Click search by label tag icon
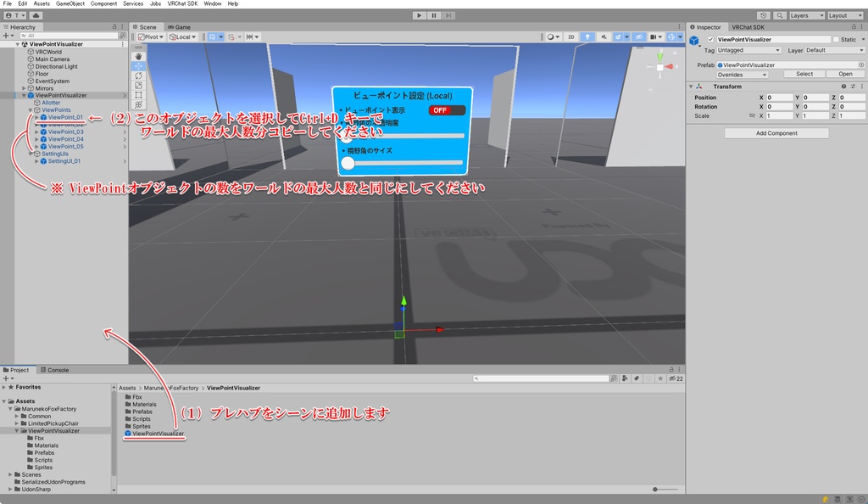Screen dimensions: 868x504 (x=637, y=378)
